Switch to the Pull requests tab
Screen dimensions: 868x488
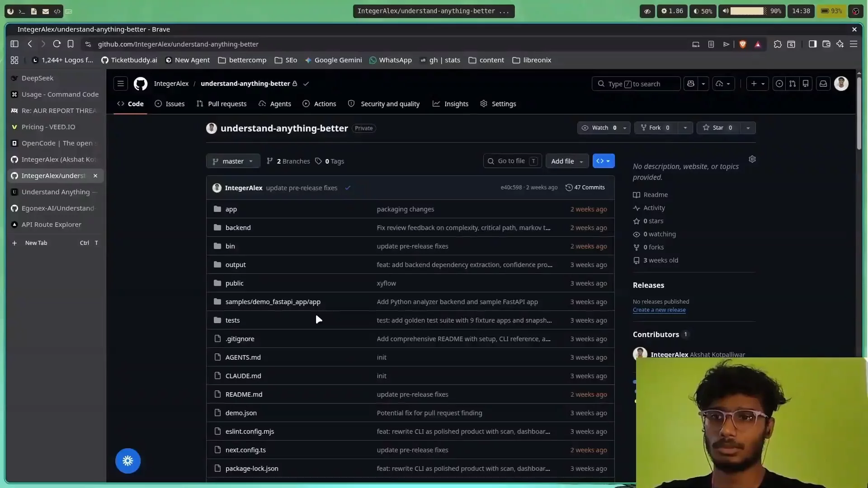222,104
